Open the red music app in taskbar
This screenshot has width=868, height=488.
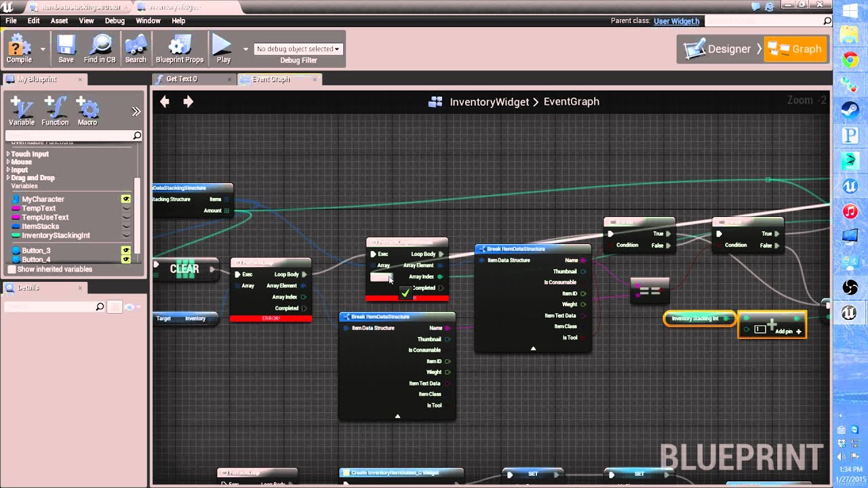850,211
